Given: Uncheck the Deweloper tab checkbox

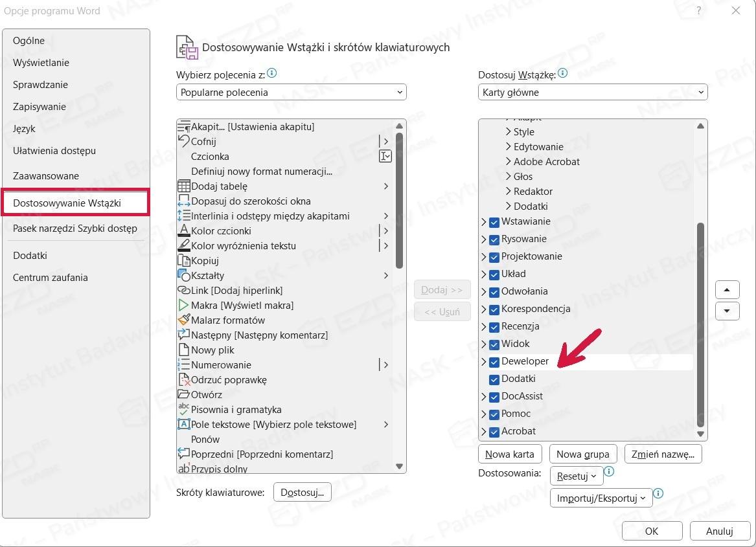Looking at the screenshot, I should click(x=494, y=362).
